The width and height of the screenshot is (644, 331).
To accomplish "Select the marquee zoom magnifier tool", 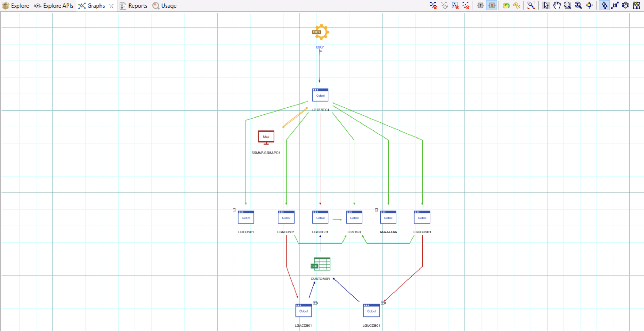I will click(x=567, y=5).
